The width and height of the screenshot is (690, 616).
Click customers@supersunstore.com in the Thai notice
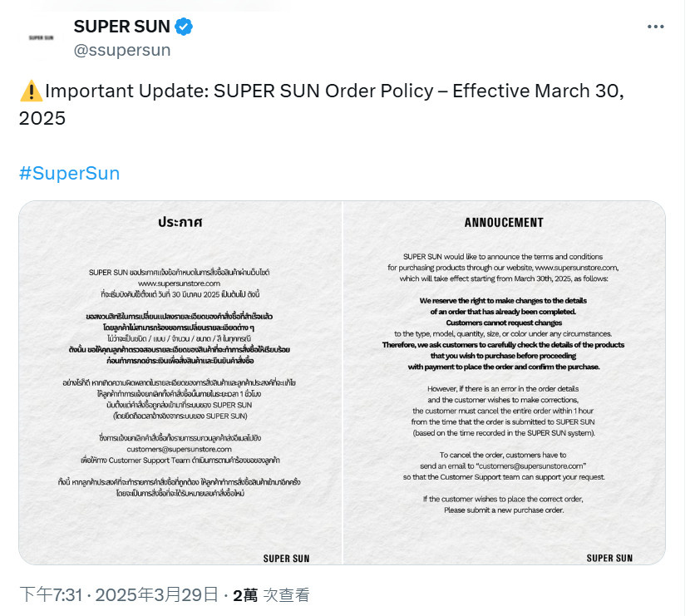(x=179, y=449)
